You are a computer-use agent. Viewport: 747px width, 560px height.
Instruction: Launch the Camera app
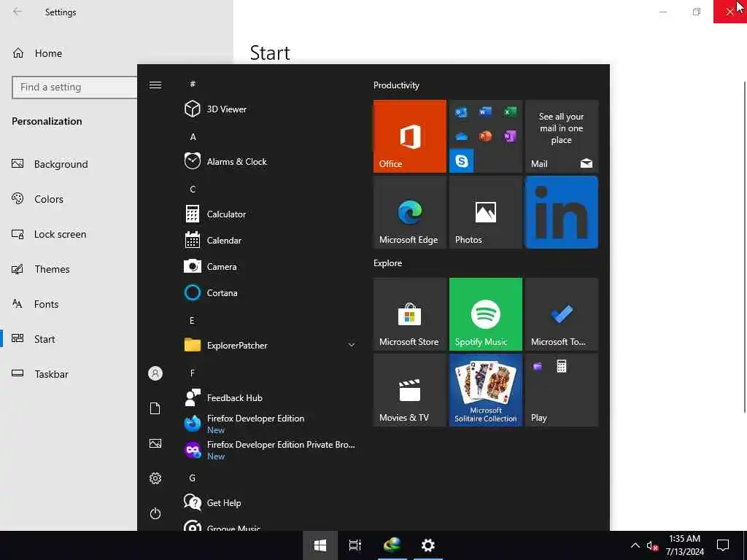(270, 267)
